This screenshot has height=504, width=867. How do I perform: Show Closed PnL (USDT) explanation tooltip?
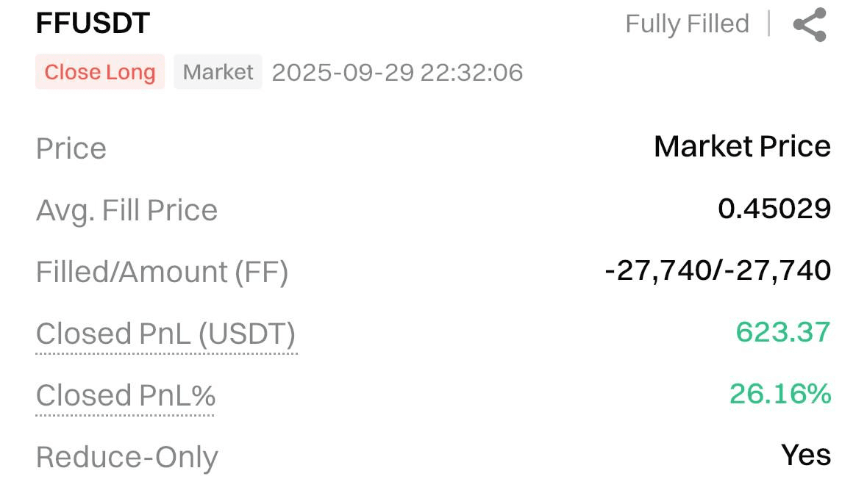pyautogui.click(x=166, y=334)
